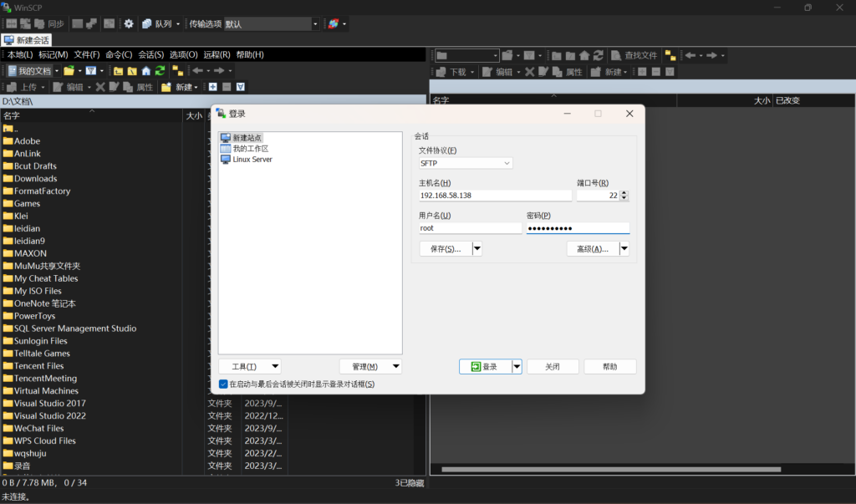The image size is (856, 504).
Task: Click the 新建 new folder icon in the local toolbar
Action: 166,87
